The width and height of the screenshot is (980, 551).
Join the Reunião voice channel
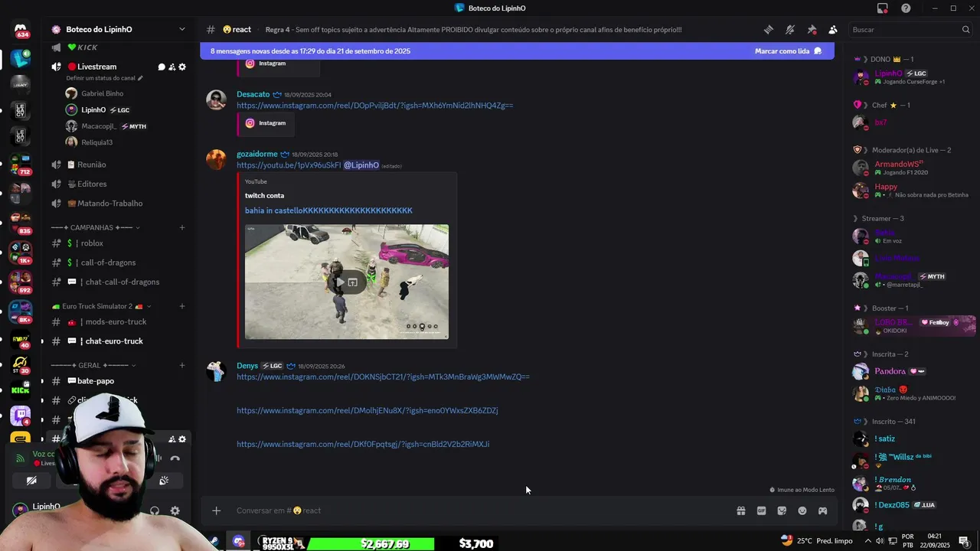point(119,165)
